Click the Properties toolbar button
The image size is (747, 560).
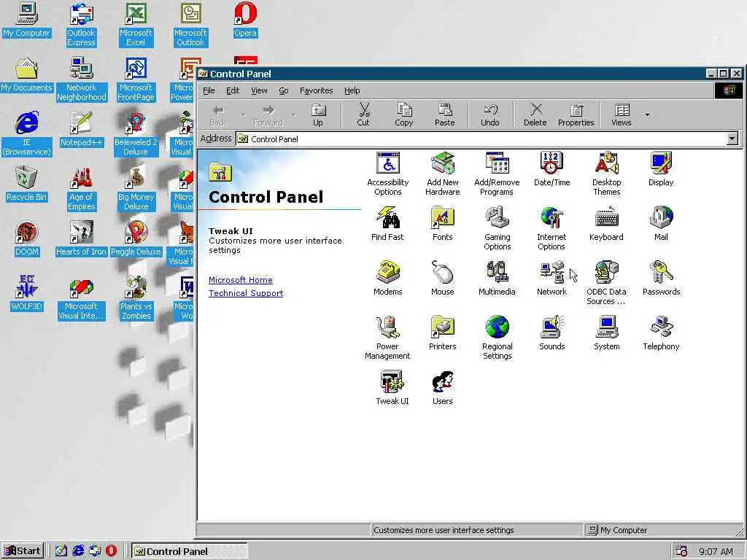click(x=576, y=115)
